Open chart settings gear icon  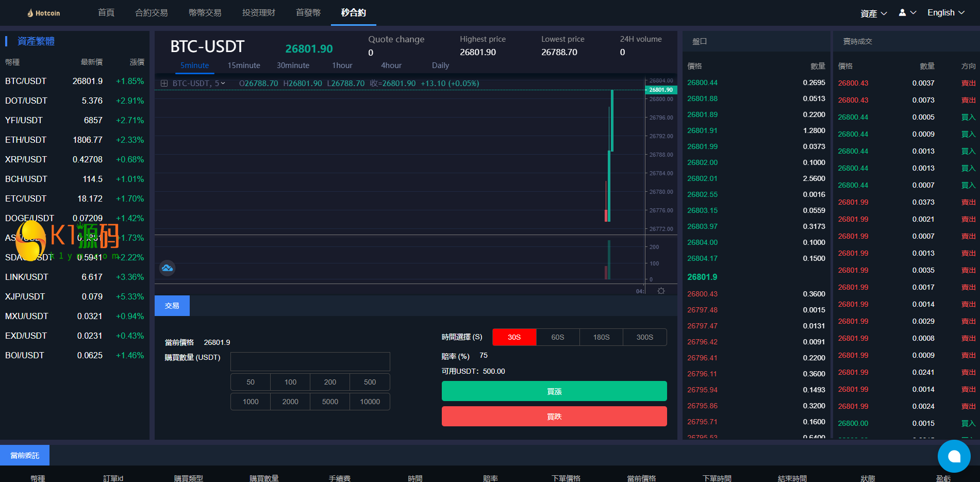point(661,291)
